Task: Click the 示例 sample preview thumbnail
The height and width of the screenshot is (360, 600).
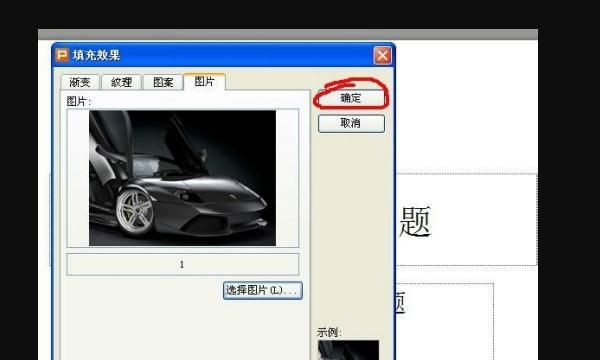Action: coord(348,350)
